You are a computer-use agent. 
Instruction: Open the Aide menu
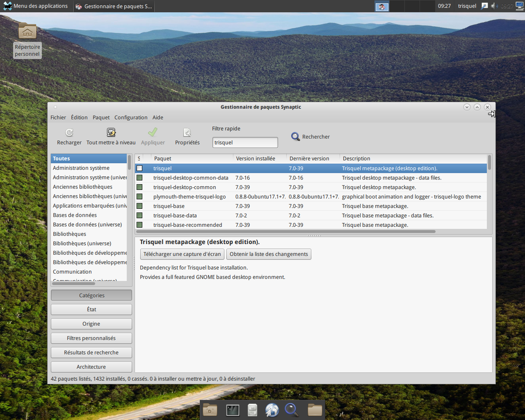pos(158,117)
